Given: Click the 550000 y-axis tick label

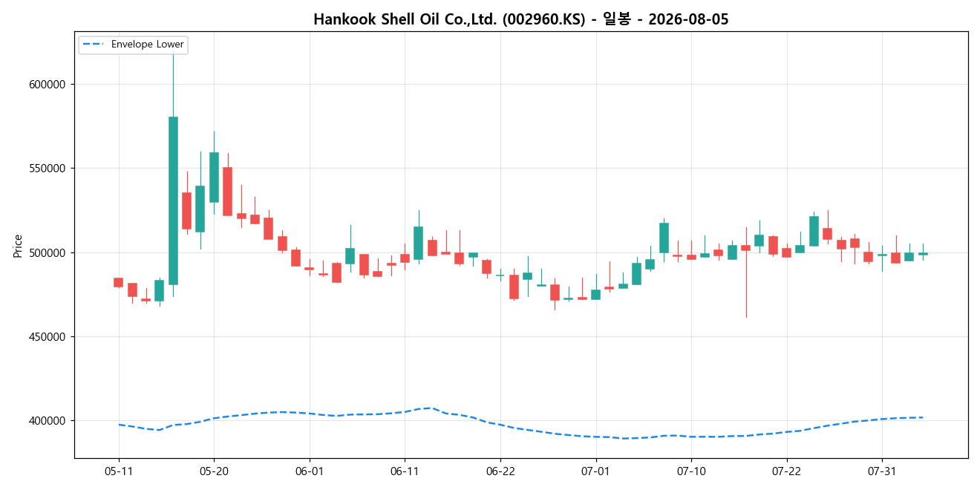Looking at the screenshot, I should pos(47,169).
